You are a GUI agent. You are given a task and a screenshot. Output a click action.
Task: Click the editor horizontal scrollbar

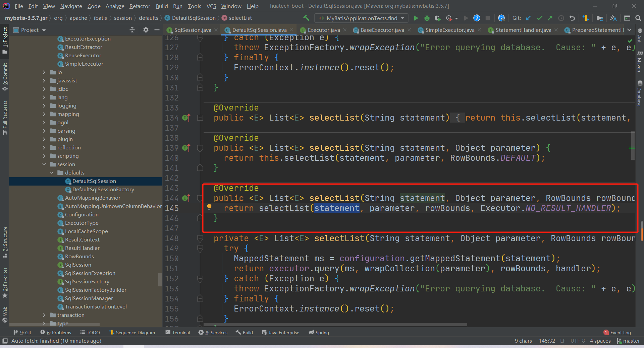tap(335, 325)
